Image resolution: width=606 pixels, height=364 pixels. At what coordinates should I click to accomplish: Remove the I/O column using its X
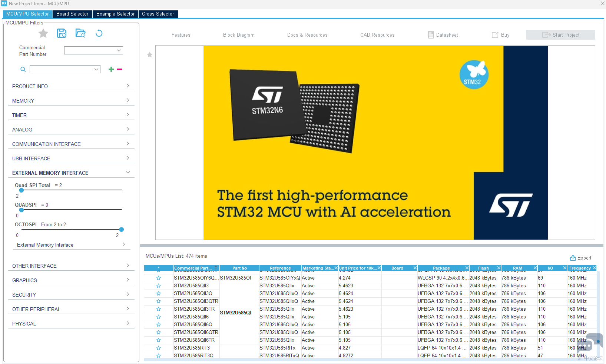tap(565, 268)
